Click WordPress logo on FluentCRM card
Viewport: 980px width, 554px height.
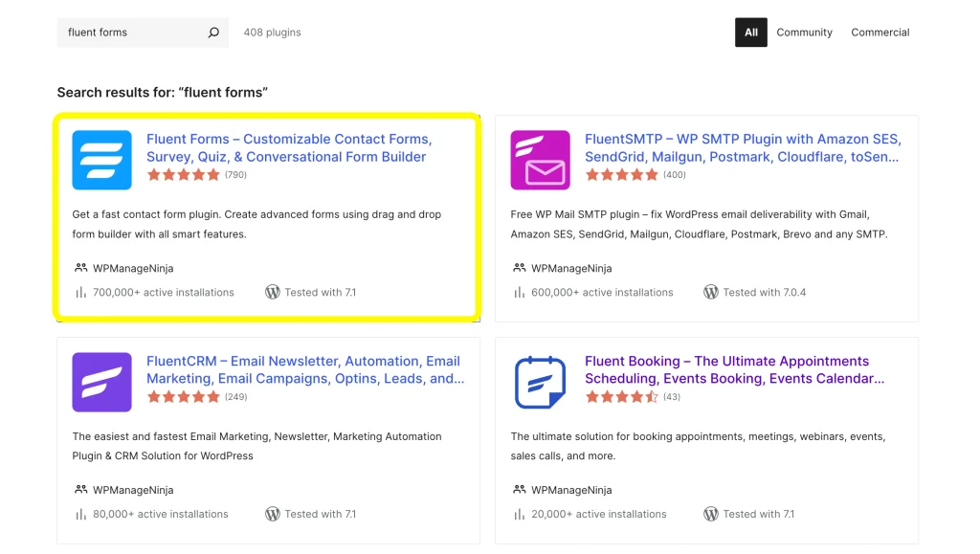coord(273,514)
